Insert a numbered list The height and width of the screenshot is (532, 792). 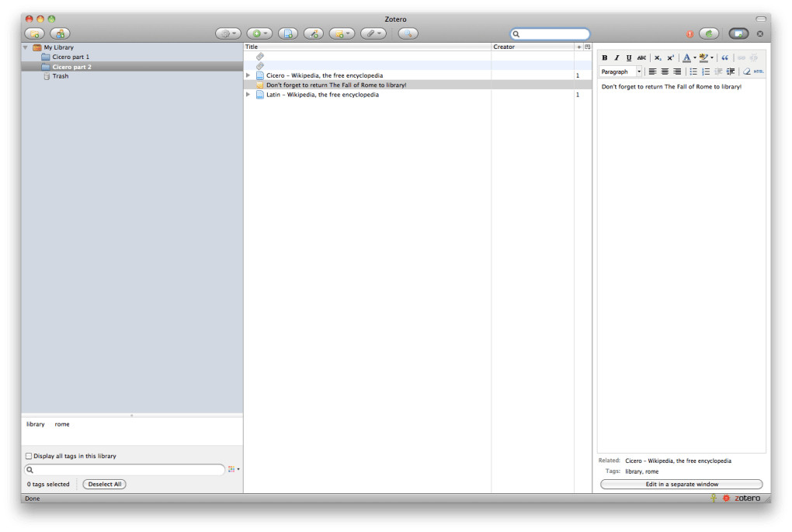click(706, 71)
